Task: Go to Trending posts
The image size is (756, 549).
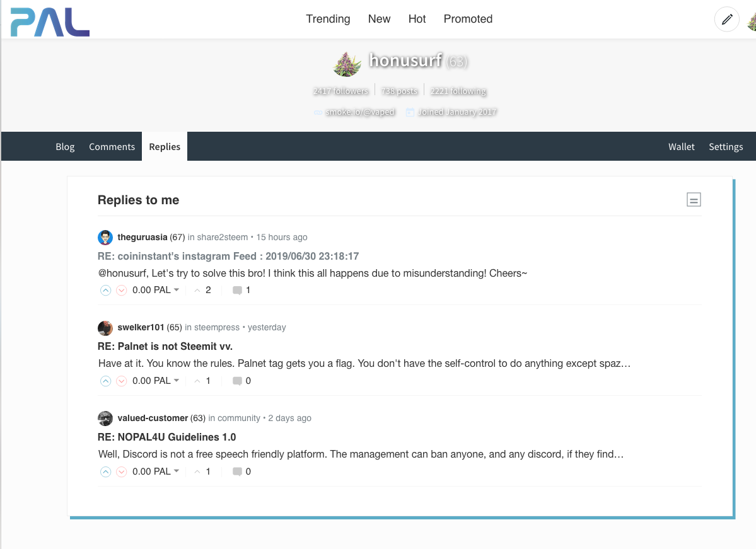Action: coord(328,19)
